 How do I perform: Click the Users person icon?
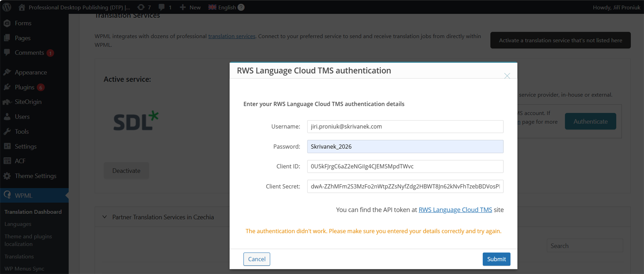click(7, 117)
